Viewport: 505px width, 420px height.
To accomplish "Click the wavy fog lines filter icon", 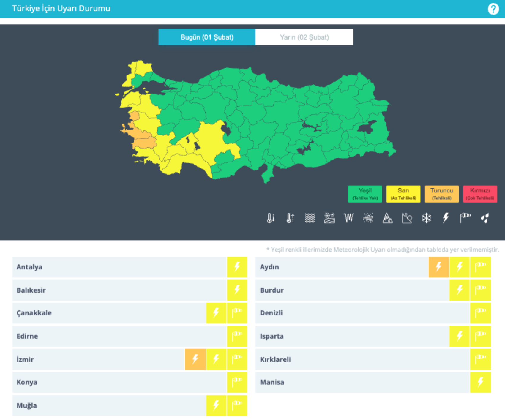I will coord(310,218).
